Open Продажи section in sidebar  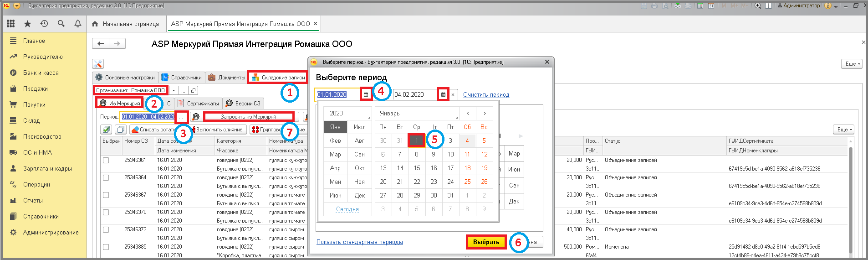pos(36,88)
